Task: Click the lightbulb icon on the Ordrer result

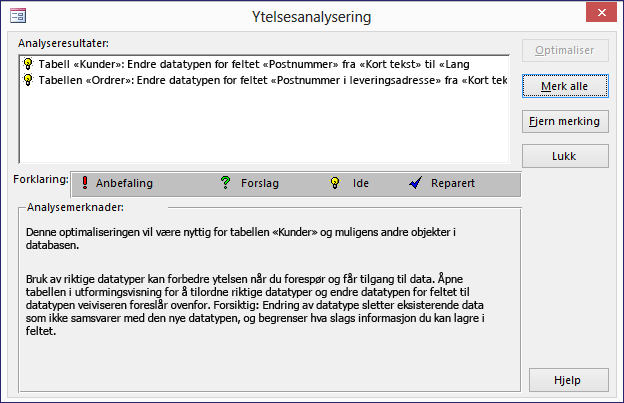Action: [28, 80]
